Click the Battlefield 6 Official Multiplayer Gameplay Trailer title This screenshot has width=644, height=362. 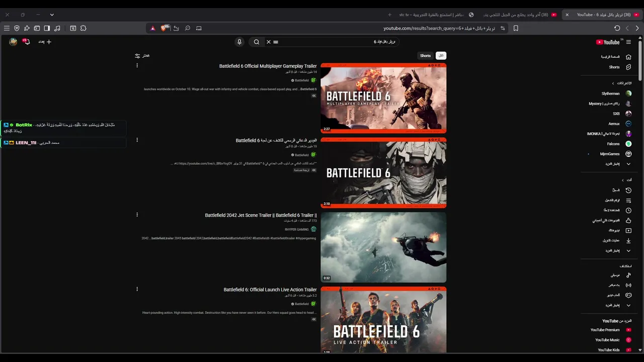(x=268, y=66)
